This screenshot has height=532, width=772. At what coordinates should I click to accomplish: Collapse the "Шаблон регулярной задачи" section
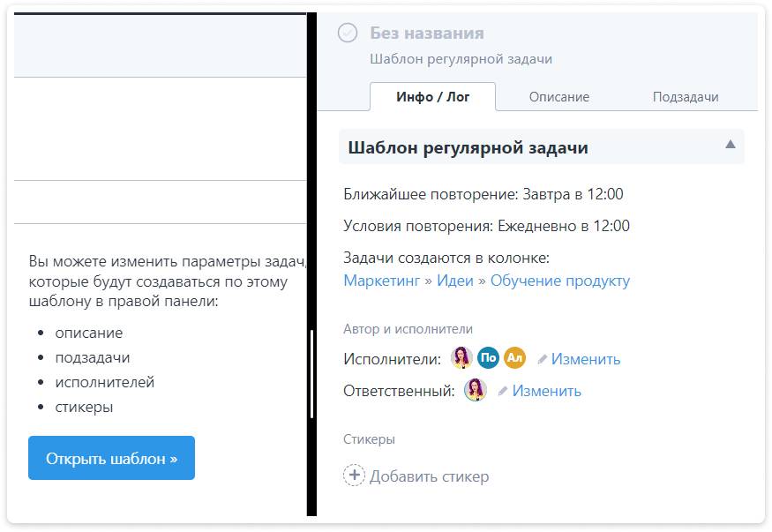tap(730, 145)
